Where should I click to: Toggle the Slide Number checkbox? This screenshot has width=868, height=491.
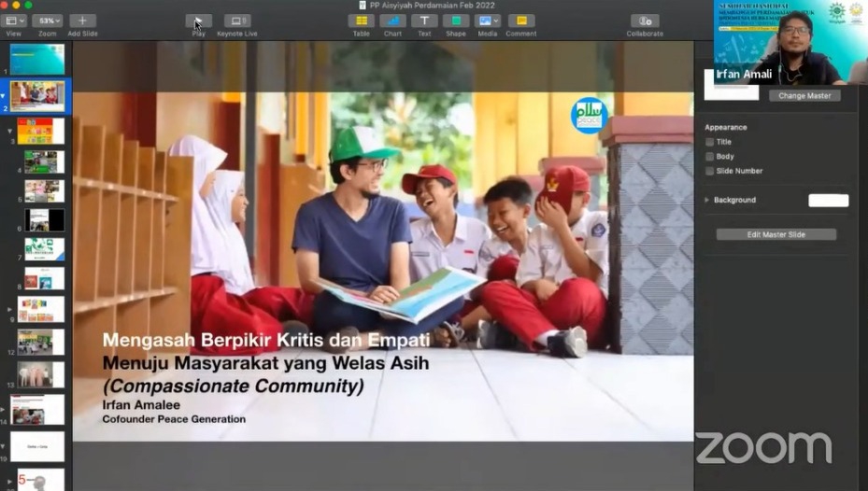click(710, 171)
